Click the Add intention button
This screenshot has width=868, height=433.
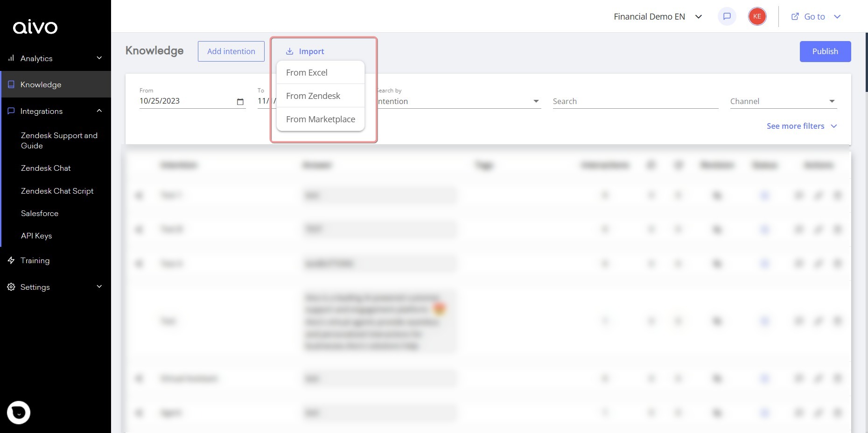pos(231,51)
